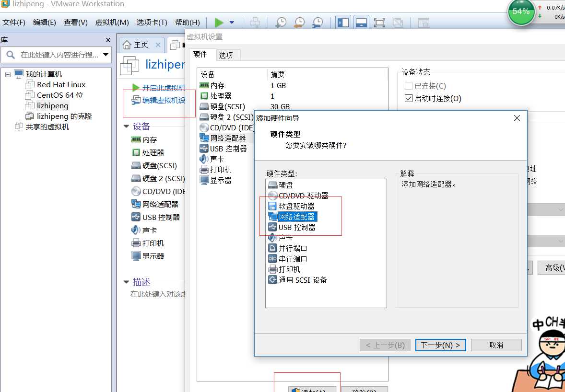The height and width of the screenshot is (392, 565).
Task: Choose 打印机 in the wizard hardware types
Action: (x=284, y=269)
